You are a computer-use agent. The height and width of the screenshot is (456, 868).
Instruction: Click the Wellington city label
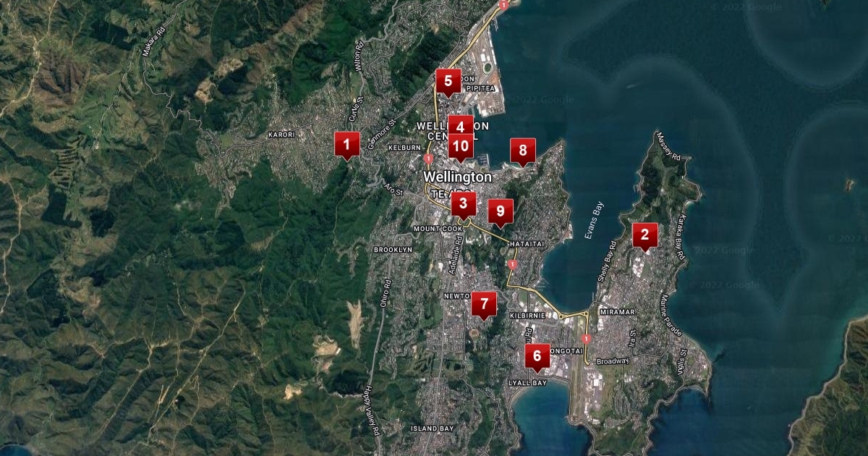(x=458, y=177)
